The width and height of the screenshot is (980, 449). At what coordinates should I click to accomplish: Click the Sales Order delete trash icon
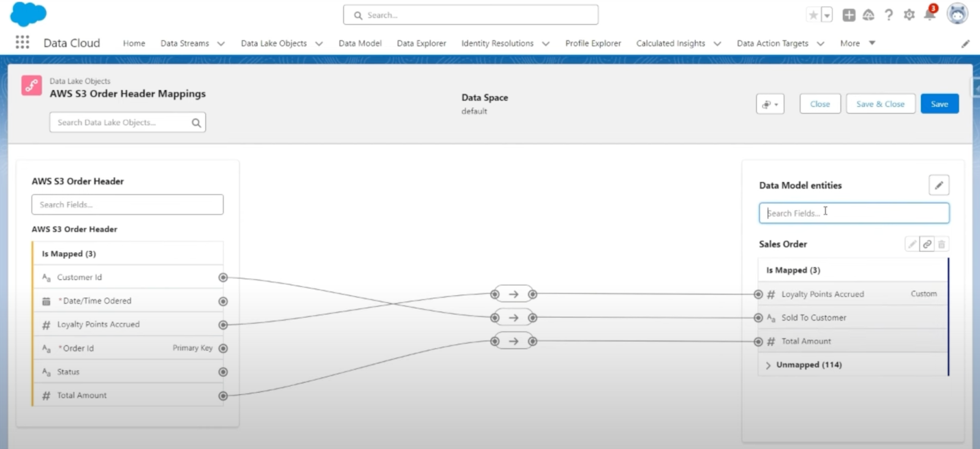click(x=941, y=244)
